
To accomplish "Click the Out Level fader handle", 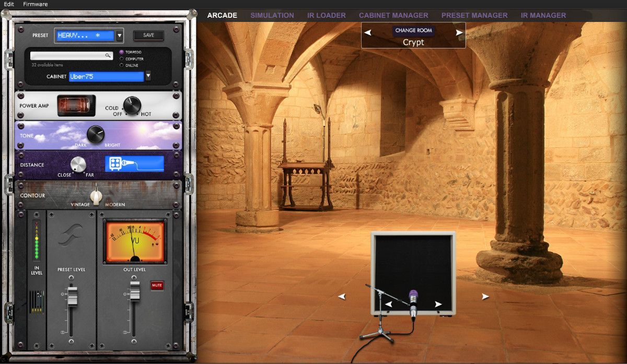I will point(135,290).
